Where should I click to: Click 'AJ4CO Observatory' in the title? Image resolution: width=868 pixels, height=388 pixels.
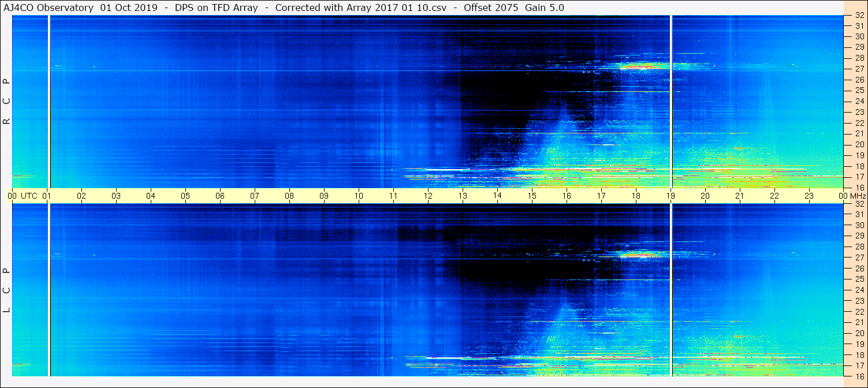[48, 8]
